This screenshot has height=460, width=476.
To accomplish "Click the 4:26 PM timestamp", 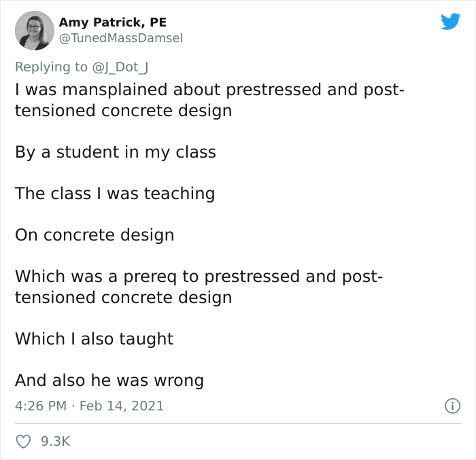I will tap(41, 406).
